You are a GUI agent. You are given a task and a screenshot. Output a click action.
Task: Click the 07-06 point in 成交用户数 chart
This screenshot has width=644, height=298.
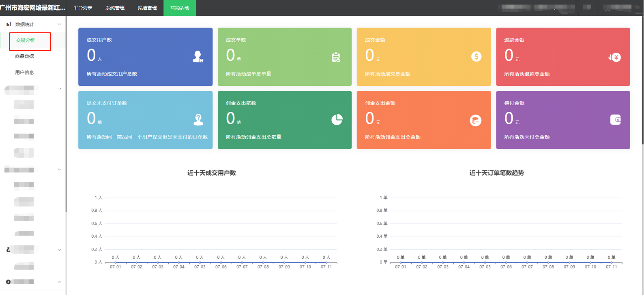point(221,262)
